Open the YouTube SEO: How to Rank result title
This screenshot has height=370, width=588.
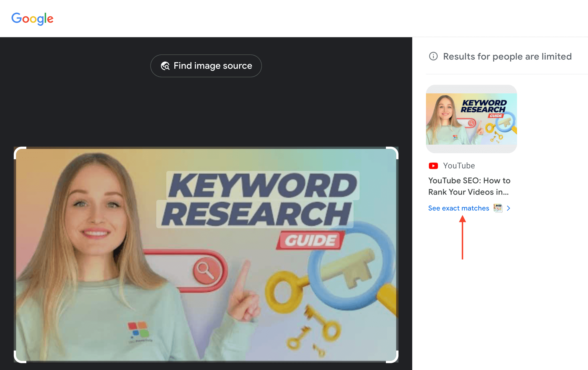click(x=469, y=186)
